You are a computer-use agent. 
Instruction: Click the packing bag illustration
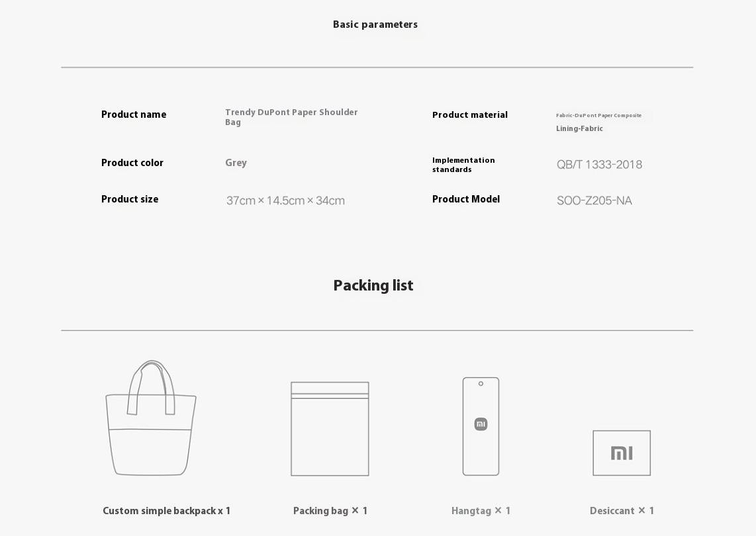330,429
